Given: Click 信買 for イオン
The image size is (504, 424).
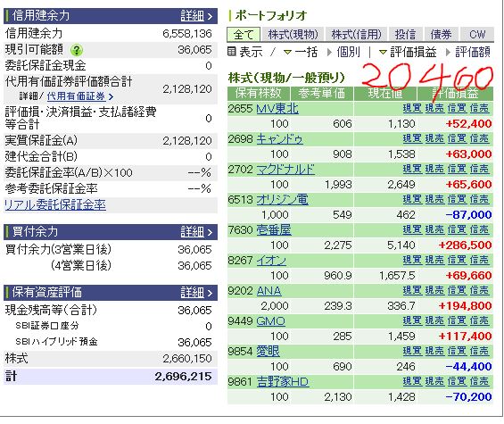Looking at the screenshot, I should pos(457,260).
